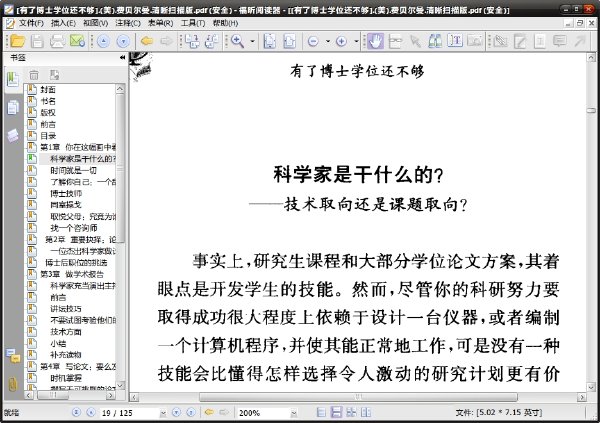Screen dimensions: 600x423
Task: Open the Comments panel icon in sidebar
Action: (x=13, y=356)
